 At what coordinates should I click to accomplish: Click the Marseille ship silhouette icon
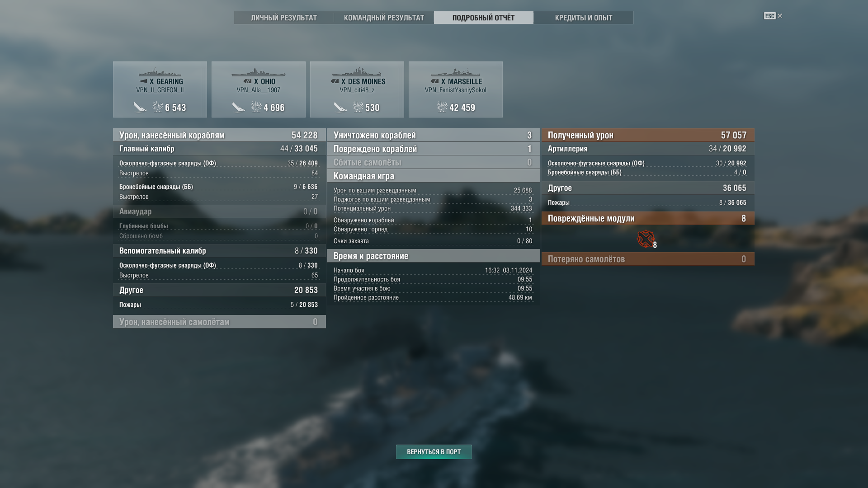[x=455, y=73]
